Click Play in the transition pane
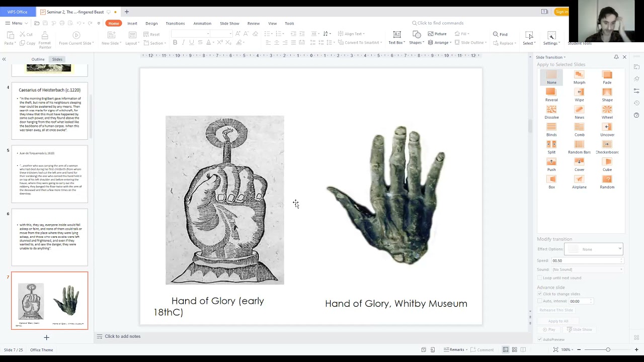Screen dimensions: 644x362 (549, 329)
